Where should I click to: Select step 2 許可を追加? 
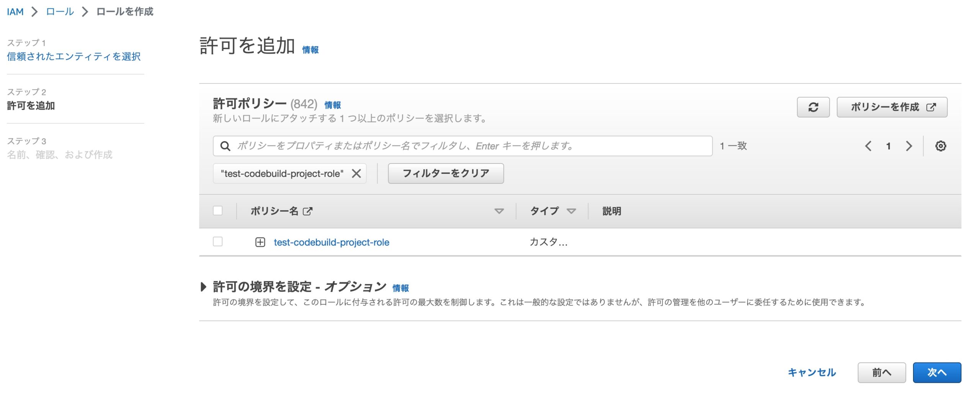[31, 106]
